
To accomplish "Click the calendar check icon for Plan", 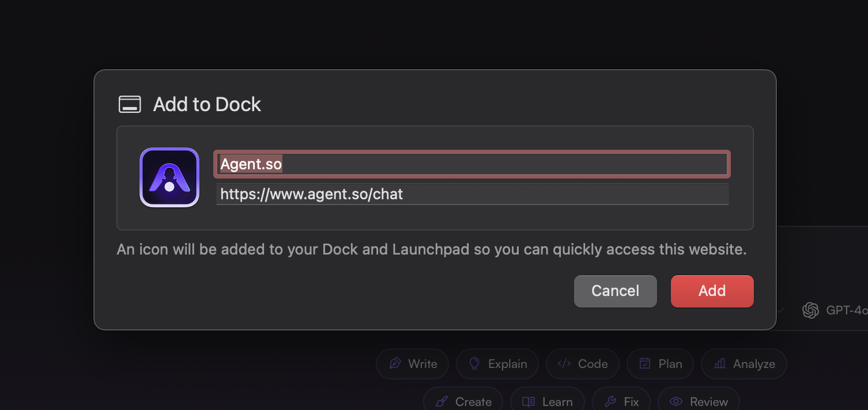I will (x=646, y=364).
